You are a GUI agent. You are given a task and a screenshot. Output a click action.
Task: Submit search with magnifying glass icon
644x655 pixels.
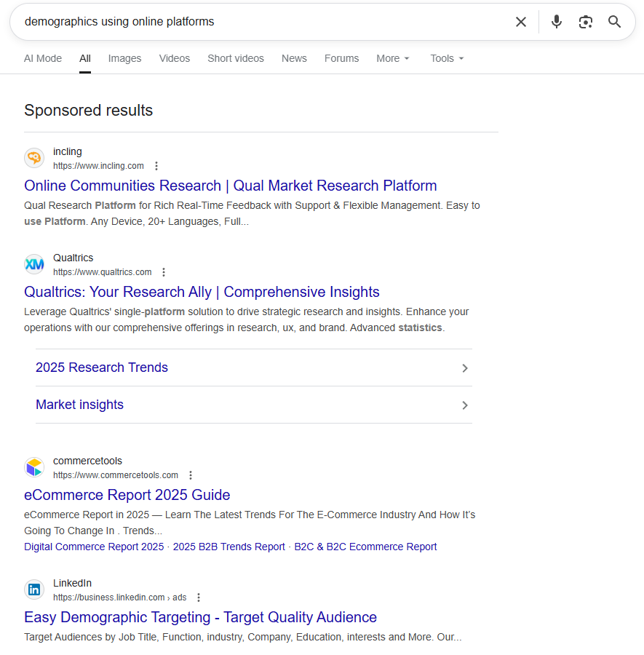click(614, 22)
